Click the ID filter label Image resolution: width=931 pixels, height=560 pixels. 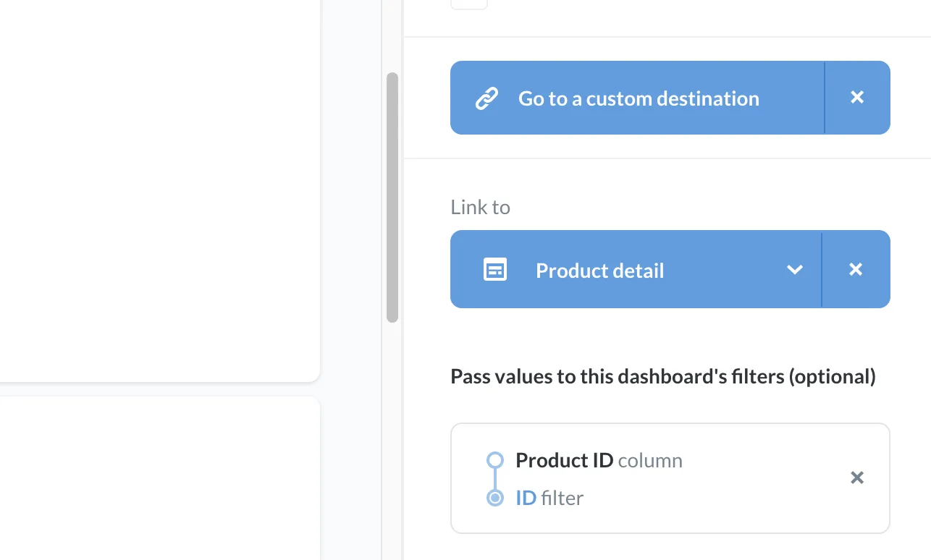click(549, 498)
